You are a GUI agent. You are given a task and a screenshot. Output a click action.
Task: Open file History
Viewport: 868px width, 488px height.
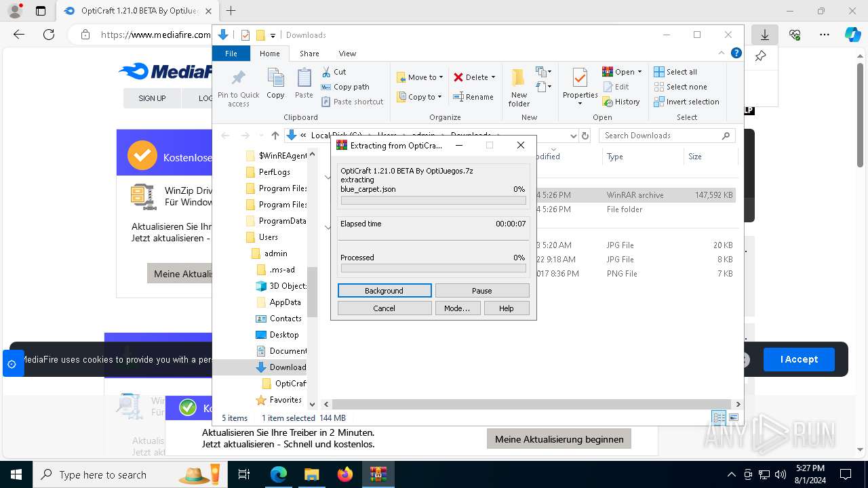click(620, 102)
